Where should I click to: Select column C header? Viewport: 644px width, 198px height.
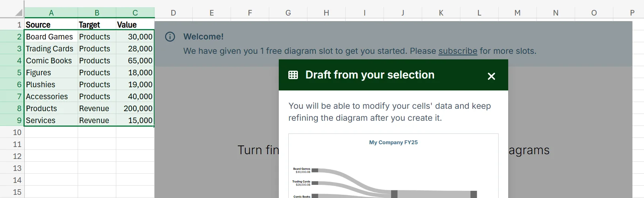[x=135, y=13]
